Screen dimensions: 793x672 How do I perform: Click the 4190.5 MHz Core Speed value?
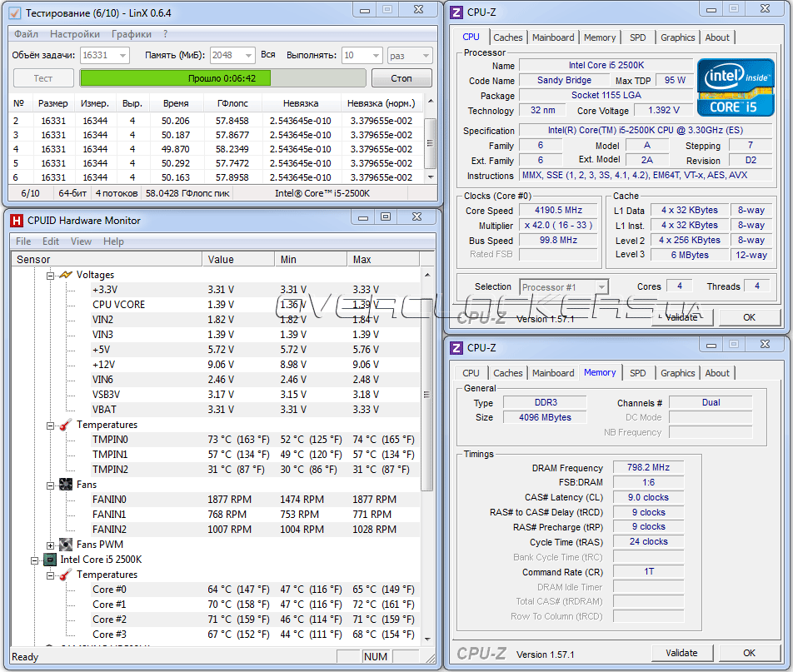tap(558, 211)
